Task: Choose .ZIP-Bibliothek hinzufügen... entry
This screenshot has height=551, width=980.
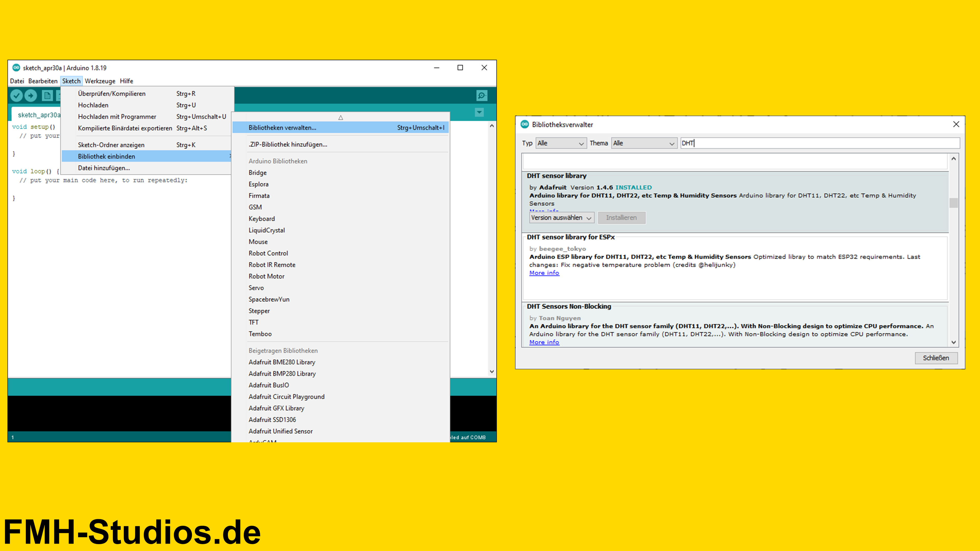Action: pyautogui.click(x=288, y=144)
